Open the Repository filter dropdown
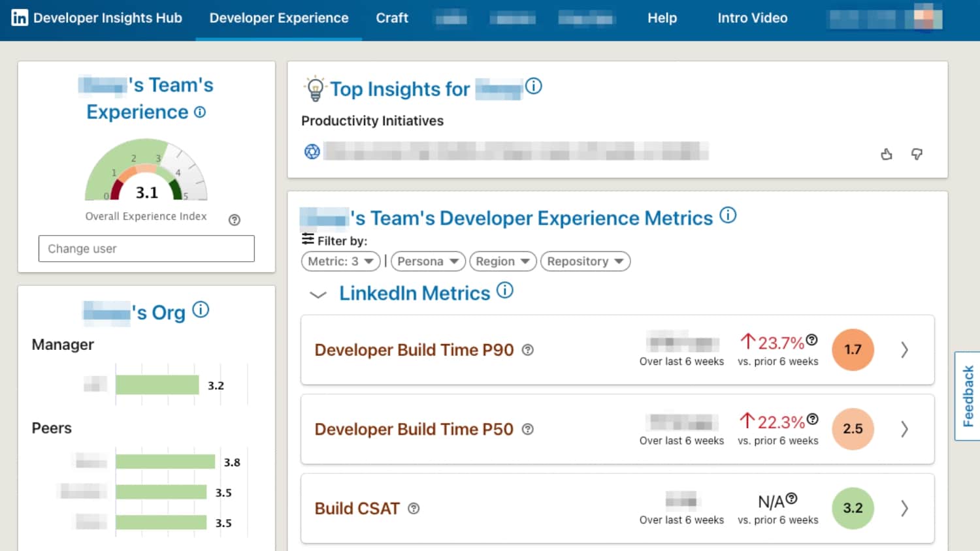Viewport: 980px width, 551px height. click(585, 261)
